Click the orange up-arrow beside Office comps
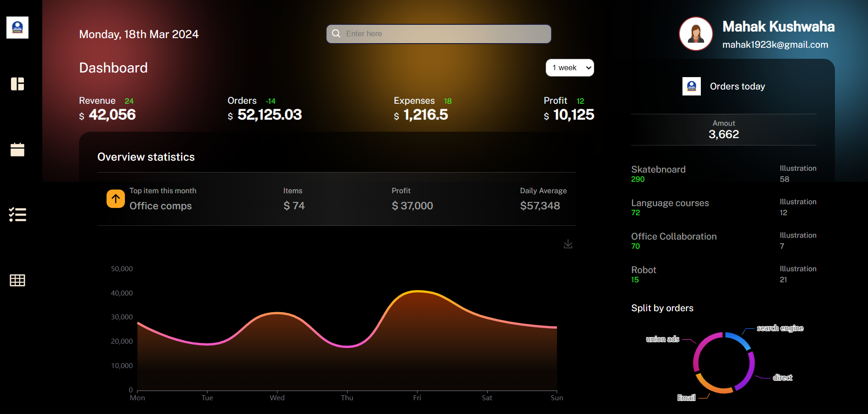Screen dimensions: 868x414 115,199
